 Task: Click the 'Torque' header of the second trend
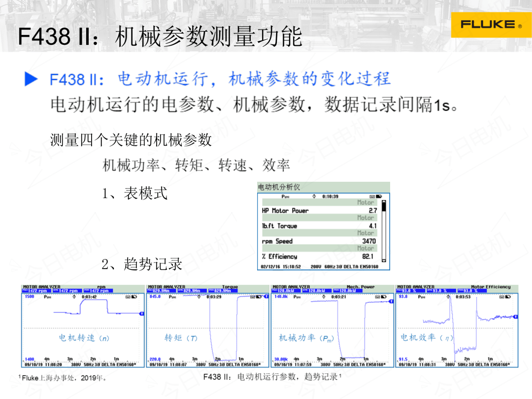pyautogui.click(x=230, y=287)
